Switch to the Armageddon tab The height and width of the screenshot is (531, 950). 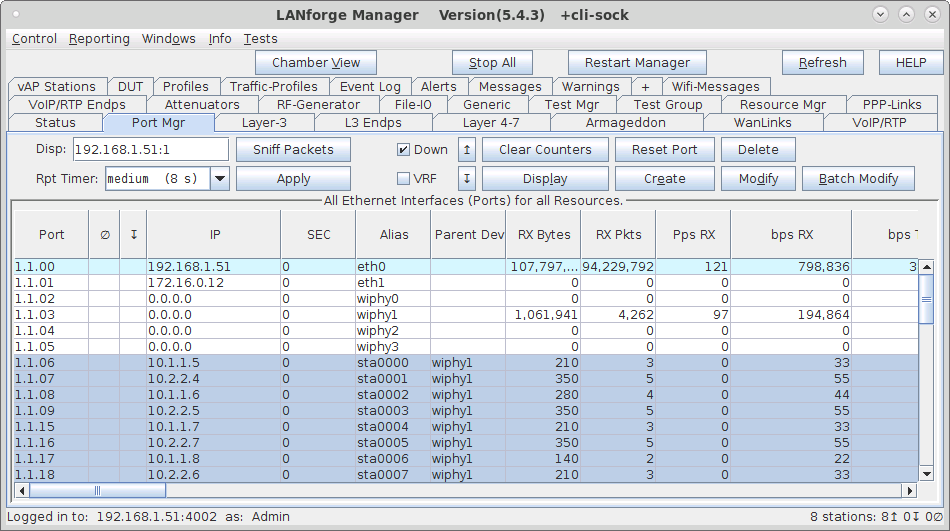(x=626, y=122)
